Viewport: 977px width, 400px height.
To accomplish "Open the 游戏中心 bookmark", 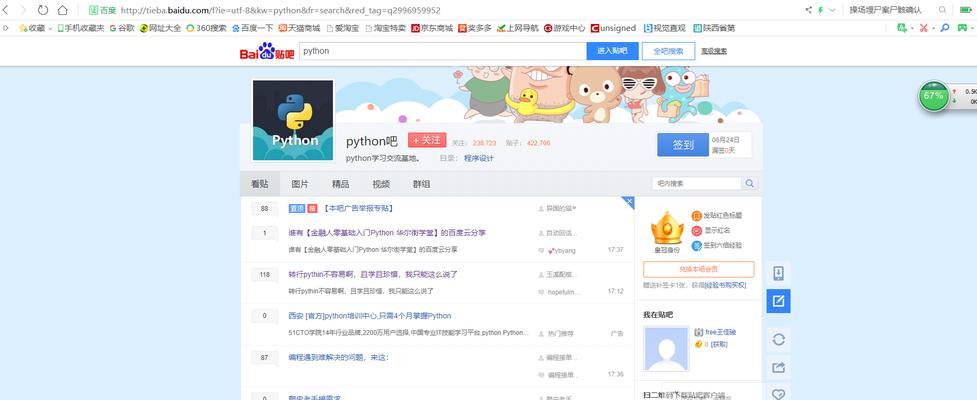I will click(x=565, y=28).
